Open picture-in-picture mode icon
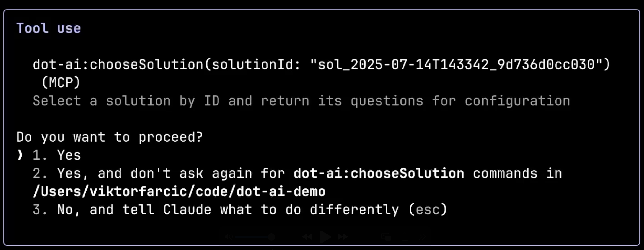The image size is (644, 250). tap(386, 237)
